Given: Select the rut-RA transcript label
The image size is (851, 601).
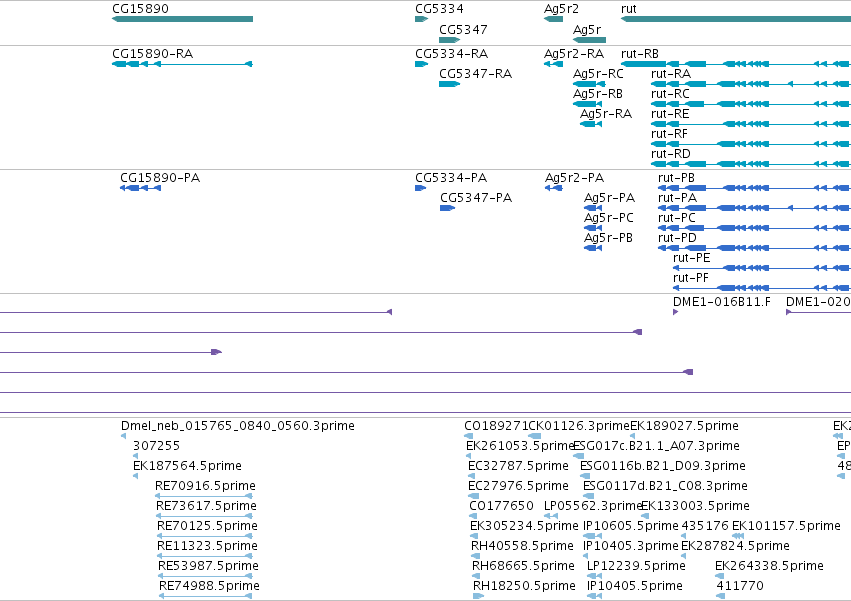Looking at the screenshot, I should 671,74.
